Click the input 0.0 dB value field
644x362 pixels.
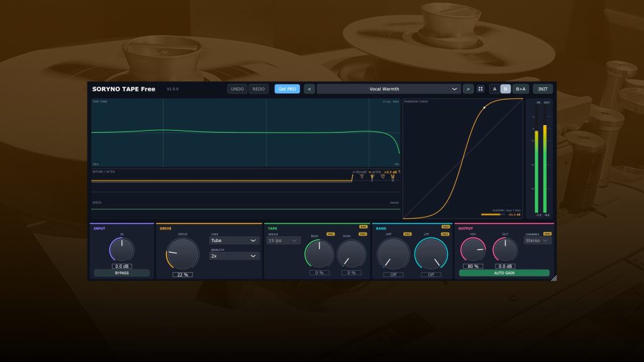(x=122, y=266)
